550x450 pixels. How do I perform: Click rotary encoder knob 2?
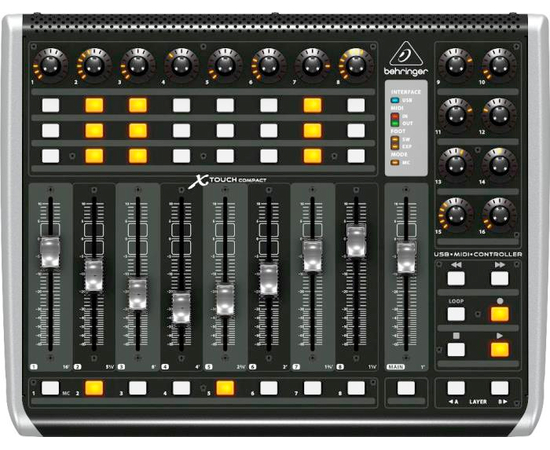[94, 65]
